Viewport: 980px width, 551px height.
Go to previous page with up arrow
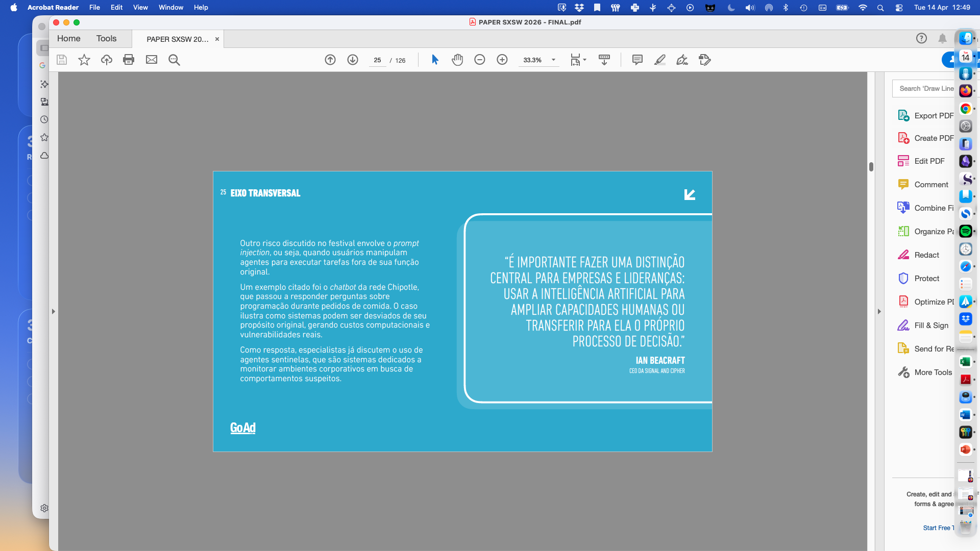coord(330,60)
